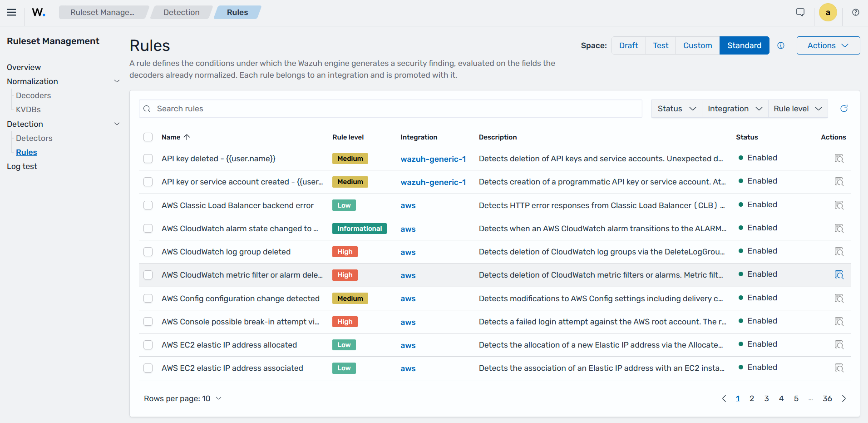Viewport: 868px width, 423px height.
Task: Click the Search rules input field
Action: (390, 109)
